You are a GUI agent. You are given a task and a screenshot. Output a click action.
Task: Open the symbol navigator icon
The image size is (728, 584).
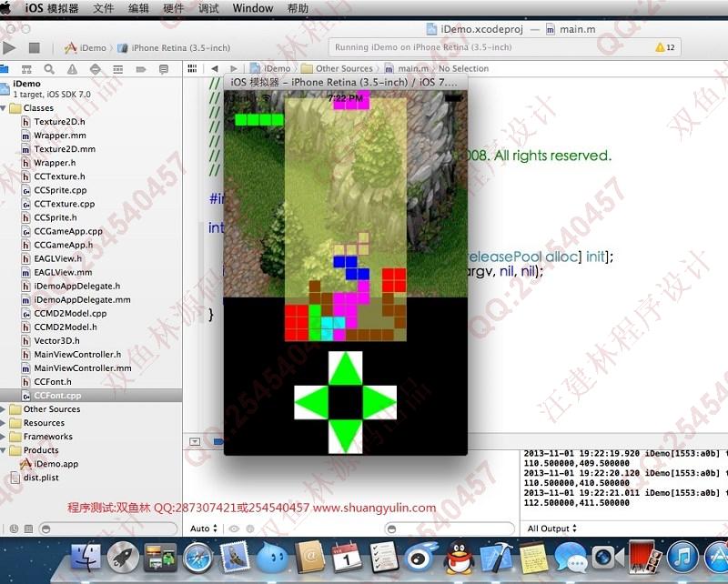coord(26,69)
